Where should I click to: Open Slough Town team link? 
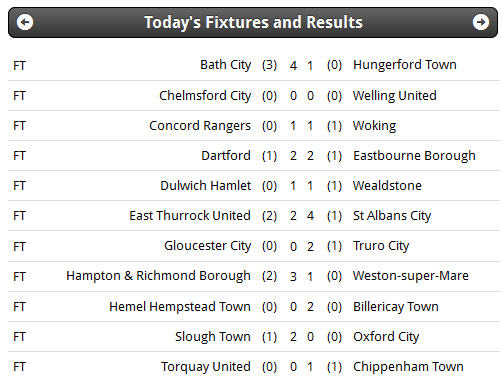(x=213, y=337)
